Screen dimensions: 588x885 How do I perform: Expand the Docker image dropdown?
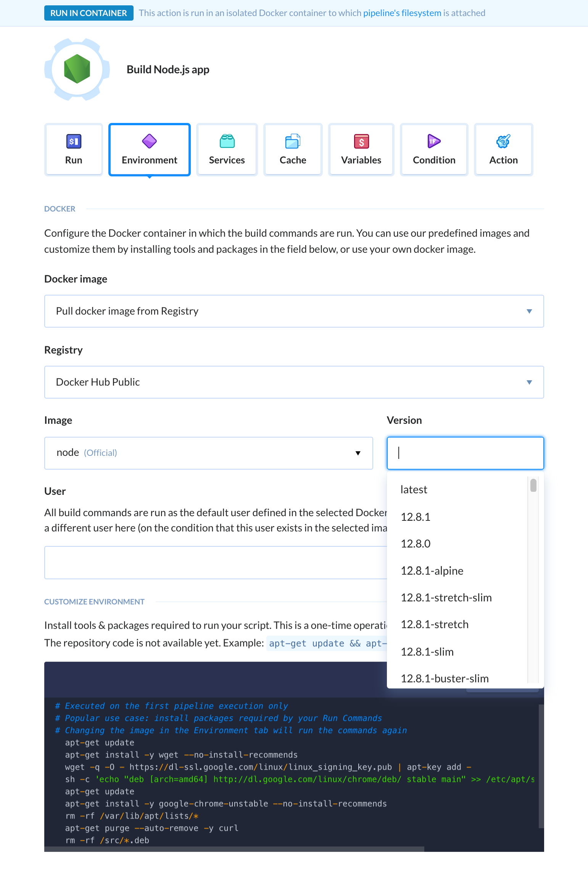coord(294,311)
